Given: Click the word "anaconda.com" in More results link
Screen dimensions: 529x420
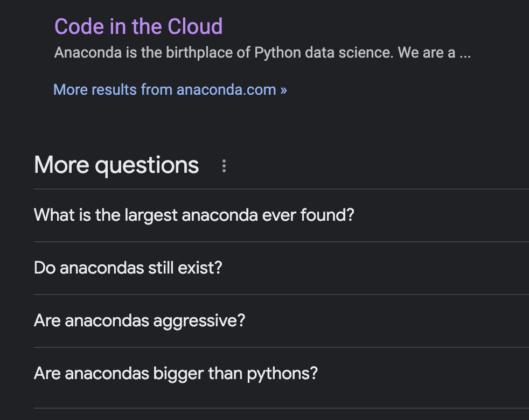Looking at the screenshot, I should point(226,90).
